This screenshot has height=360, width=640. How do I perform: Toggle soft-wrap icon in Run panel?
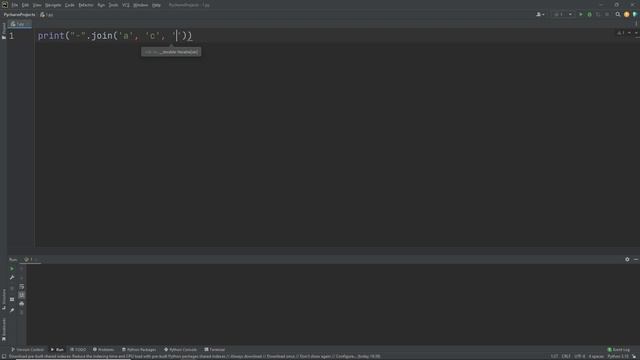pyautogui.click(x=22, y=287)
